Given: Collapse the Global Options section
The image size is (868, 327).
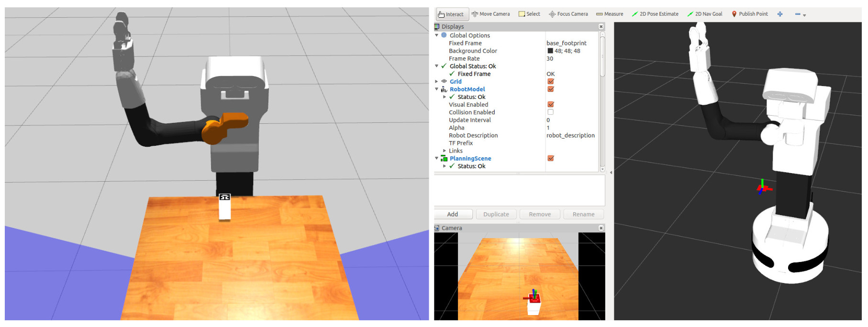Looking at the screenshot, I should click(436, 35).
